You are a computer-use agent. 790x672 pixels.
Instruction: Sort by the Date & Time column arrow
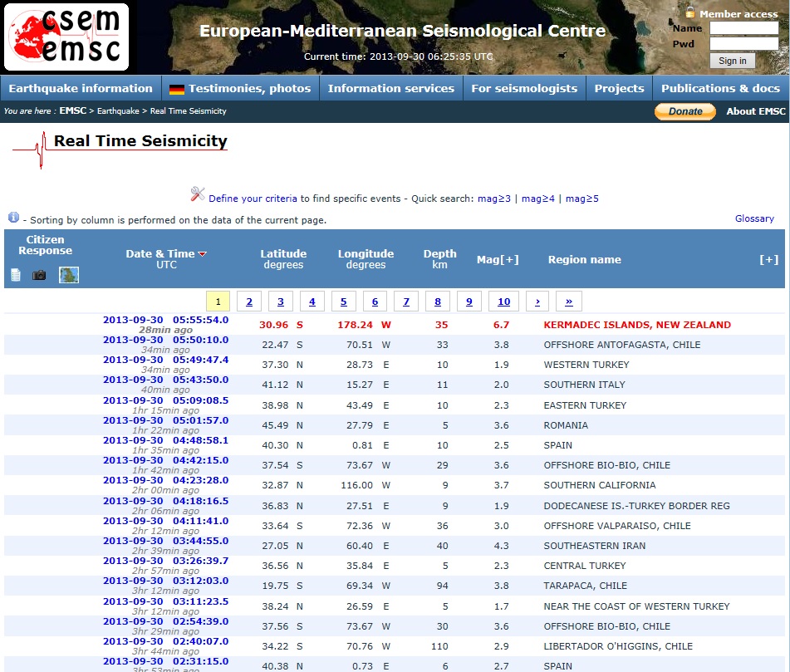pyautogui.click(x=203, y=254)
